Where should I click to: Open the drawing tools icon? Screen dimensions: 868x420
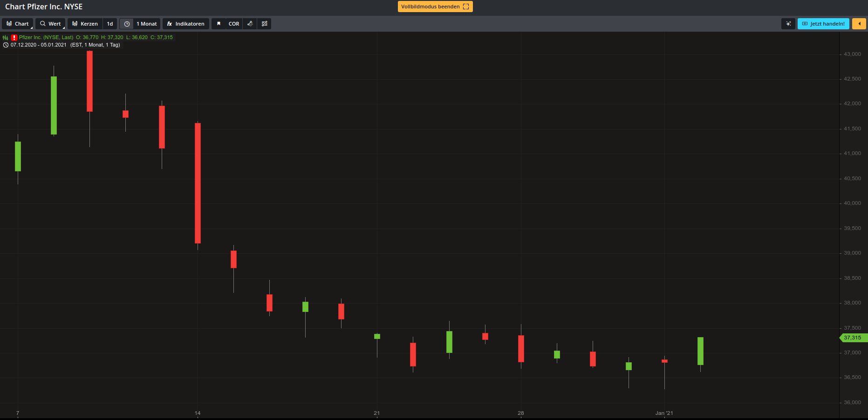[250, 24]
